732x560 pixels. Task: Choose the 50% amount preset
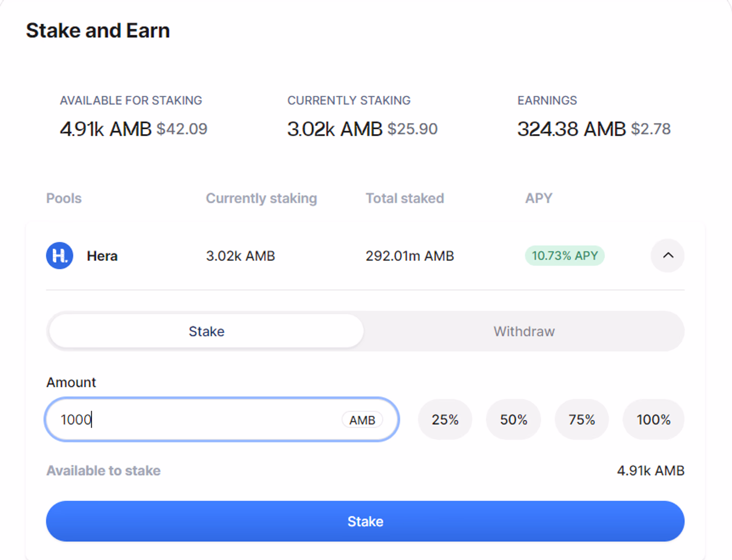pos(514,419)
